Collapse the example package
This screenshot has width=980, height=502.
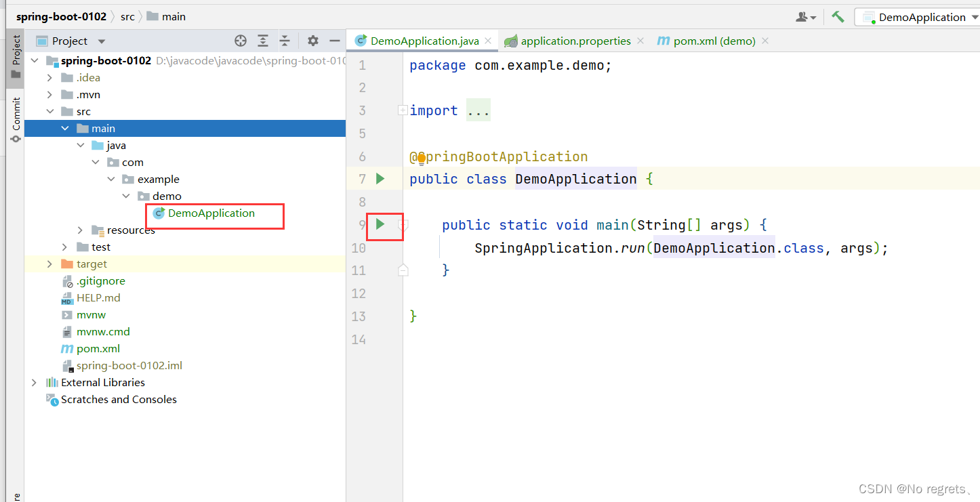coord(111,180)
